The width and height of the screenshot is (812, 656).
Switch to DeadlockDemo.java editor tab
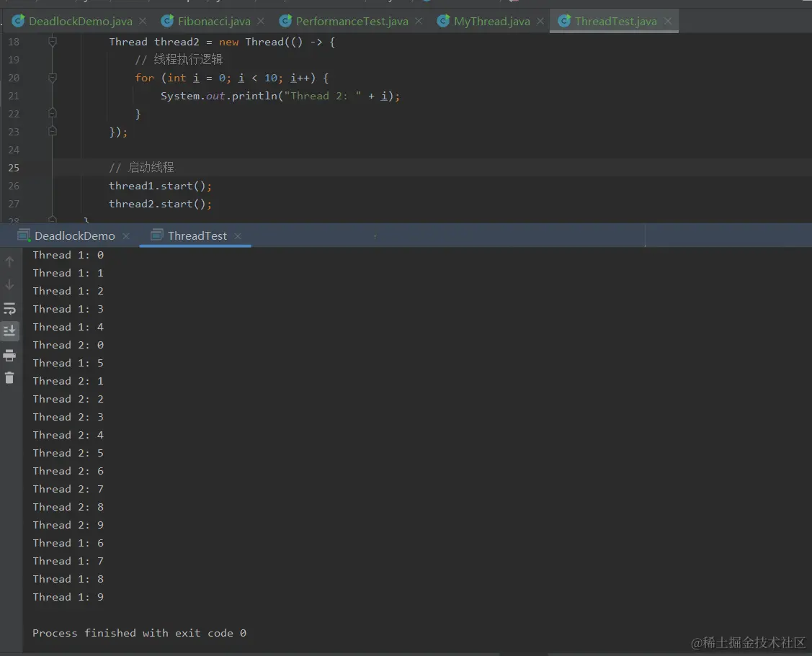tap(80, 21)
